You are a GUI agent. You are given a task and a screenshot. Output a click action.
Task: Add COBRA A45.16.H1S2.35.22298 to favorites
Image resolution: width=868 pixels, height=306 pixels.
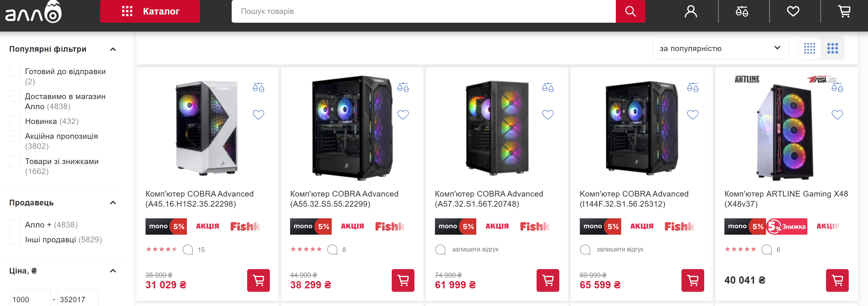pos(259,115)
